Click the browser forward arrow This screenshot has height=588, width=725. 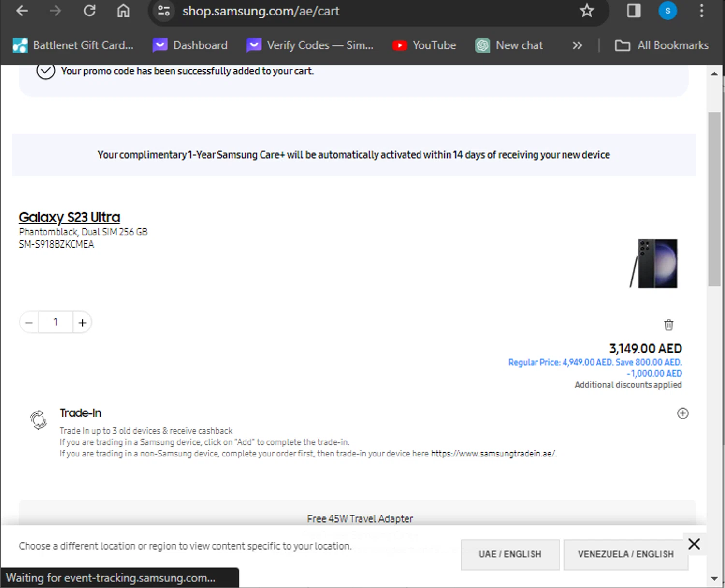tap(56, 11)
